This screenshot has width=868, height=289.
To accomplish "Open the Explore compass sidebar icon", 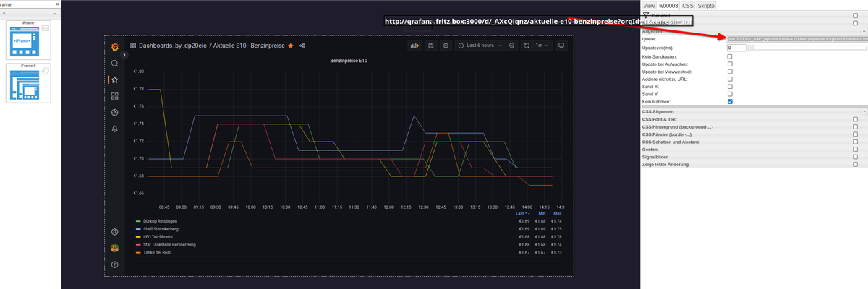I will pyautogui.click(x=114, y=113).
